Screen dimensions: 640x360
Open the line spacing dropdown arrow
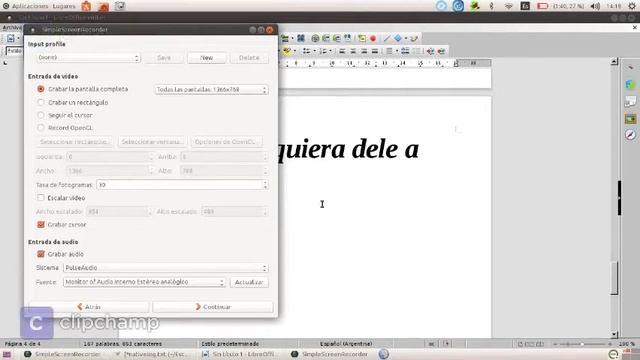[x=397, y=51]
